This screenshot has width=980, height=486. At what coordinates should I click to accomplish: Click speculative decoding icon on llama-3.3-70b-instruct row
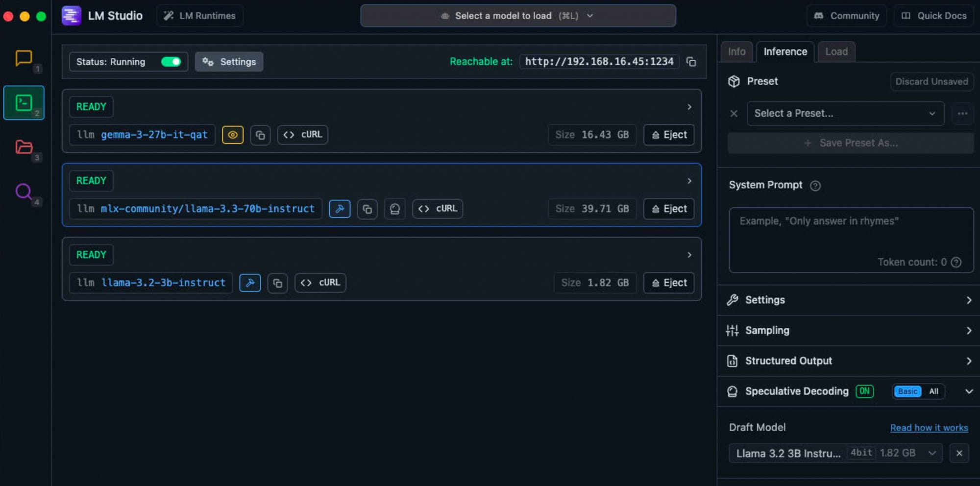coord(395,209)
